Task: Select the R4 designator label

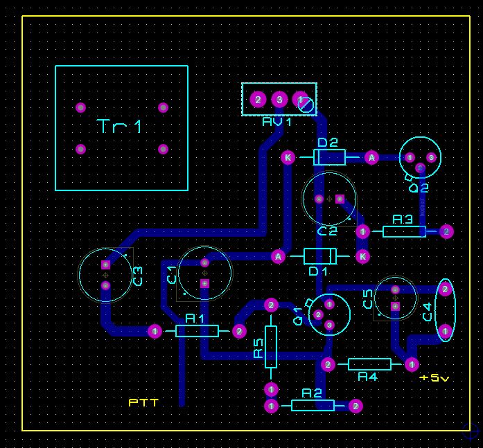Action: 367,377
